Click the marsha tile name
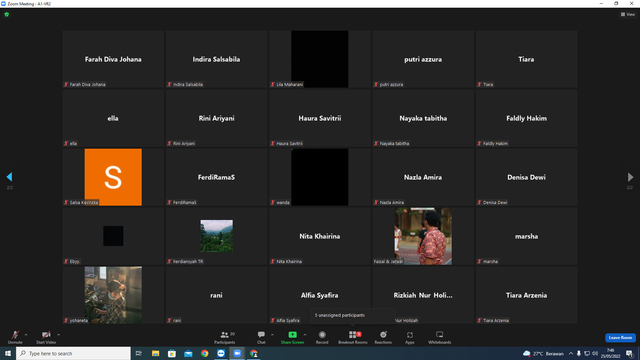 point(526,236)
